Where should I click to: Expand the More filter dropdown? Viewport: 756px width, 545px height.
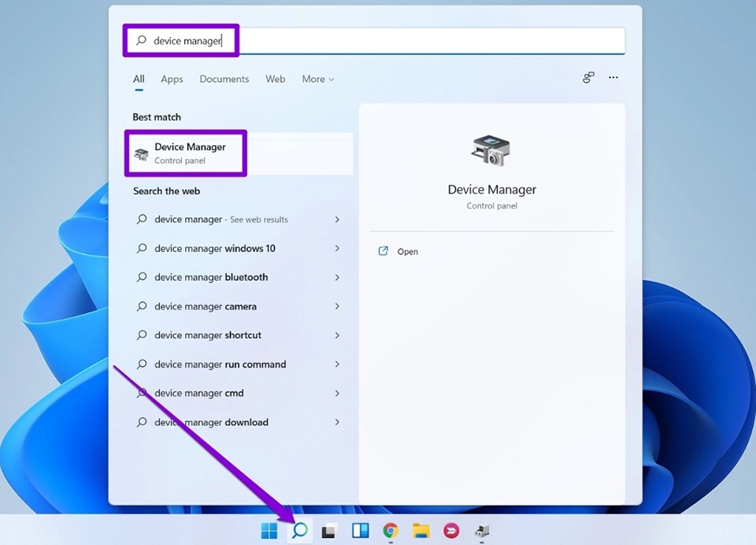click(317, 79)
